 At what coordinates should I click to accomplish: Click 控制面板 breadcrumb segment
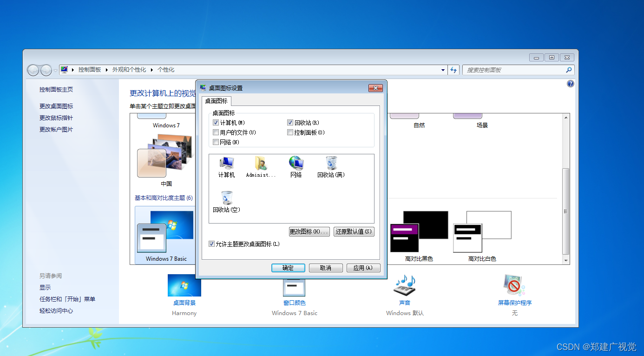[90, 70]
